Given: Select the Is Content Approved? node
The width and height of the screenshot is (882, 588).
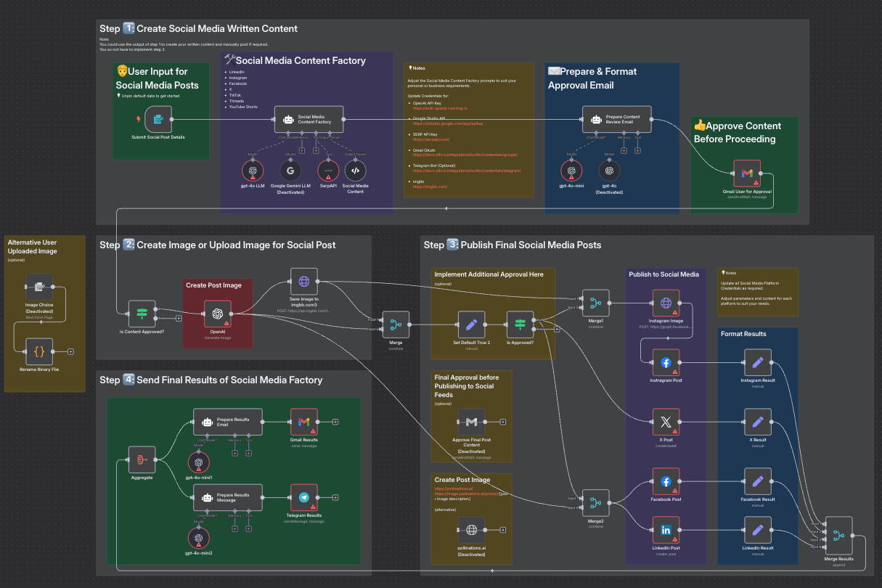Looking at the screenshot, I should (x=142, y=314).
